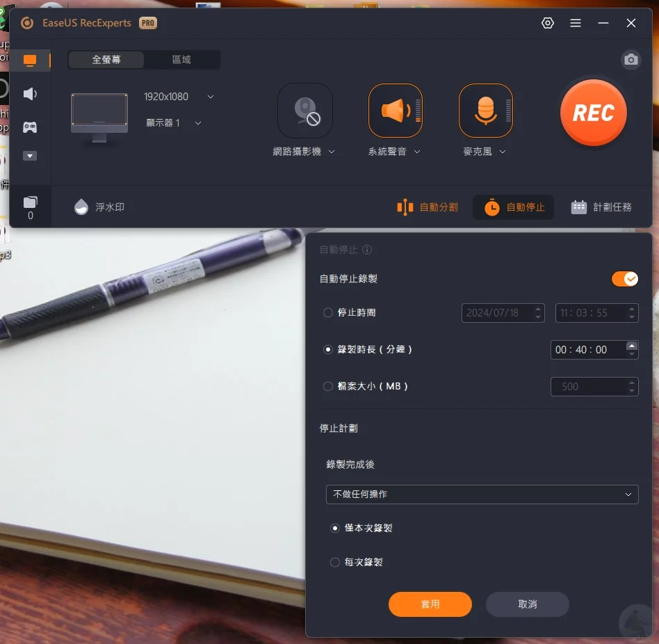Open the hamburger menu in title bar

pos(576,23)
